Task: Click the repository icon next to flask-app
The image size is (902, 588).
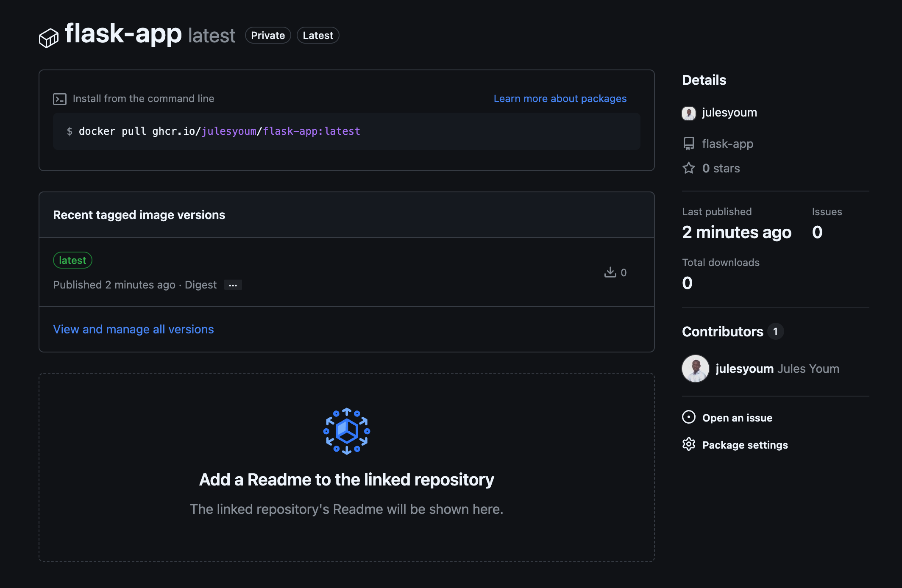Action: pyautogui.click(x=689, y=144)
